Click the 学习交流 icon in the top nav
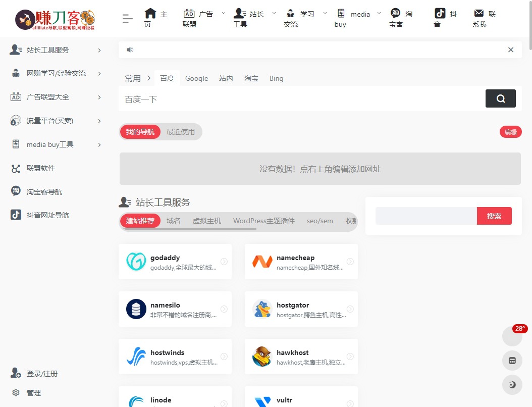This screenshot has width=532, height=407. point(290,14)
